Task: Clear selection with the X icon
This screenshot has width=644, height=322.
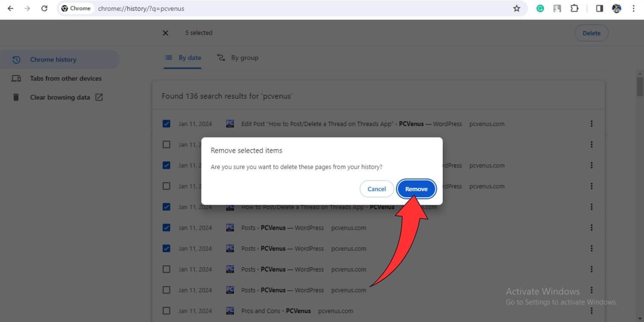Action: coord(165,33)
